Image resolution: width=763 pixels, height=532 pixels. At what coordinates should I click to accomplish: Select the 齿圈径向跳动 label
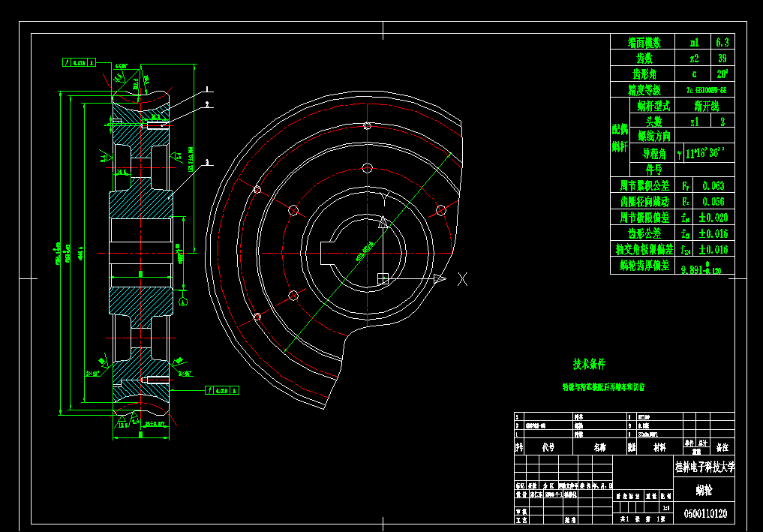point(644,202)
